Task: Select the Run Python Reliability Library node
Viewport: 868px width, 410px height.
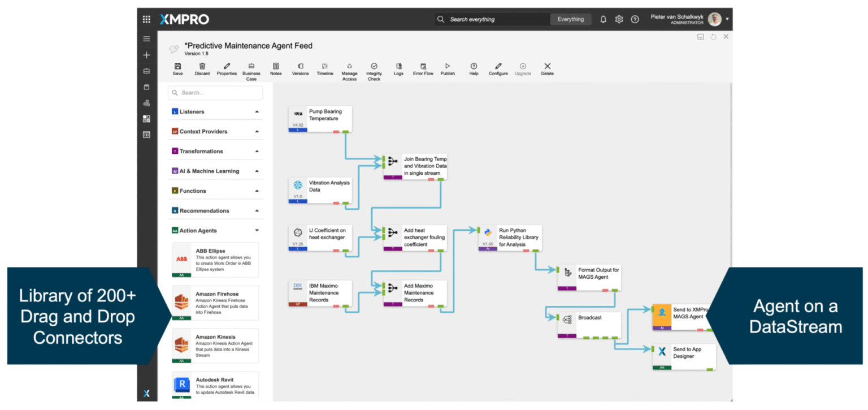Action: 509,238
